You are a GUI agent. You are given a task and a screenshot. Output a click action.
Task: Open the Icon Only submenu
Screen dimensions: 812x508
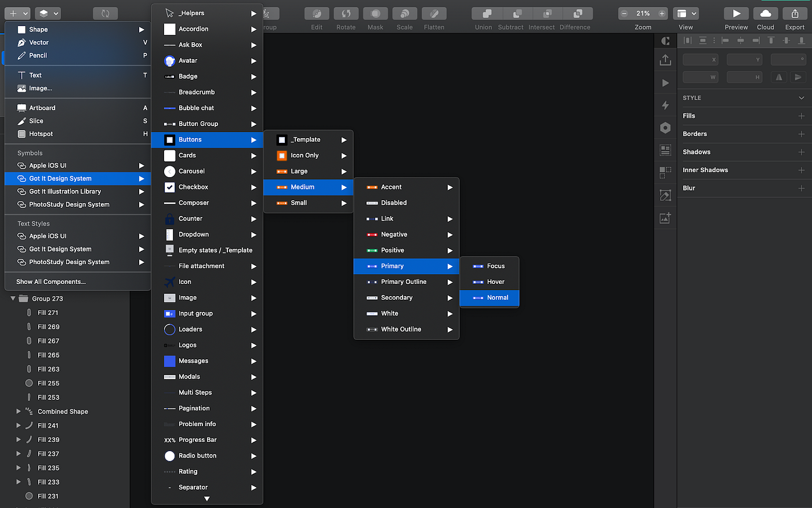coord(309,156)
